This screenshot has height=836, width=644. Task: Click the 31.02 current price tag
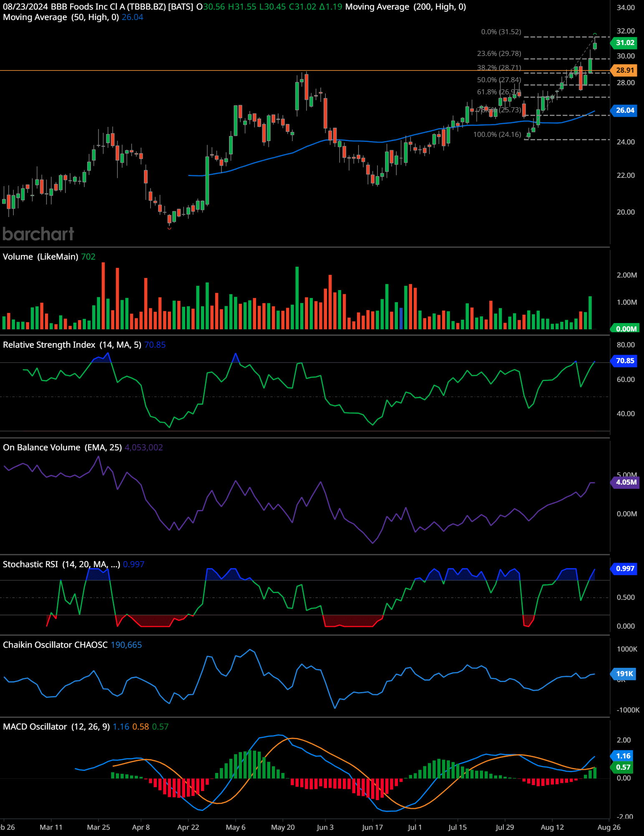pyautogui.click(x=624, y=43)
